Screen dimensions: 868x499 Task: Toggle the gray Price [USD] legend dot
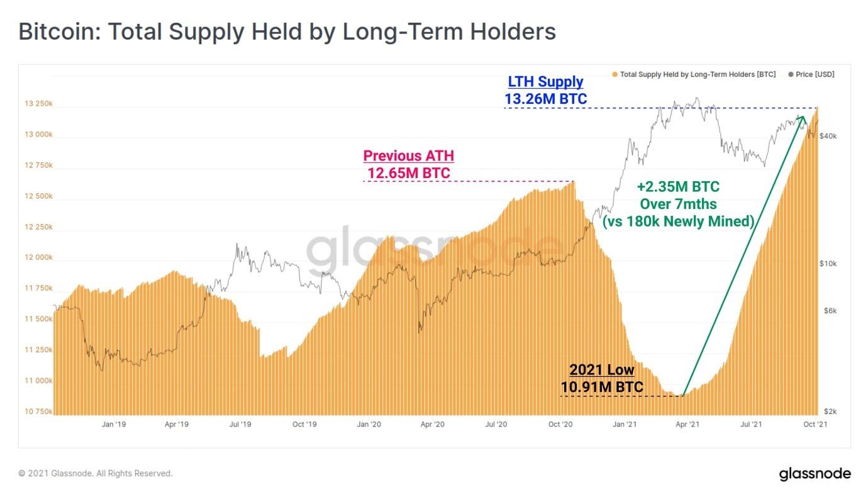790,74
